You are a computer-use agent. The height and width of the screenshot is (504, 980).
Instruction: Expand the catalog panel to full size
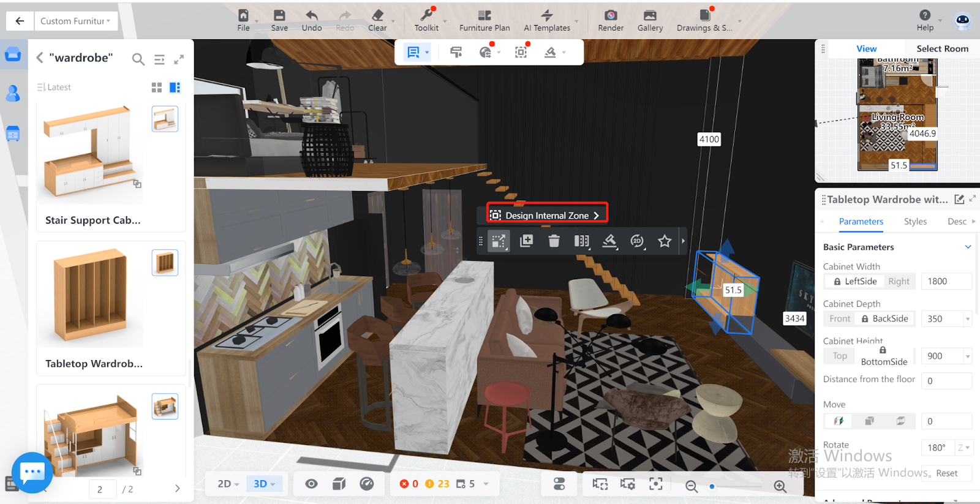179,59
